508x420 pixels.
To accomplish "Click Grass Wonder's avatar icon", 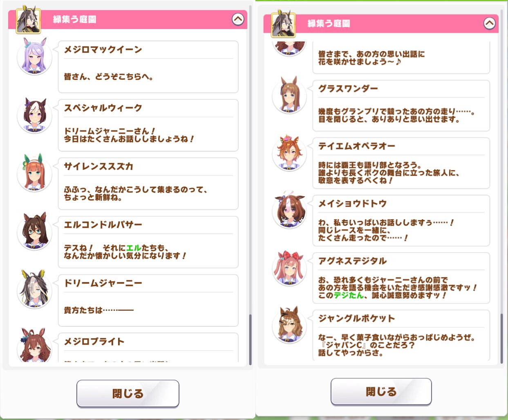I will (x=289, y=96).
